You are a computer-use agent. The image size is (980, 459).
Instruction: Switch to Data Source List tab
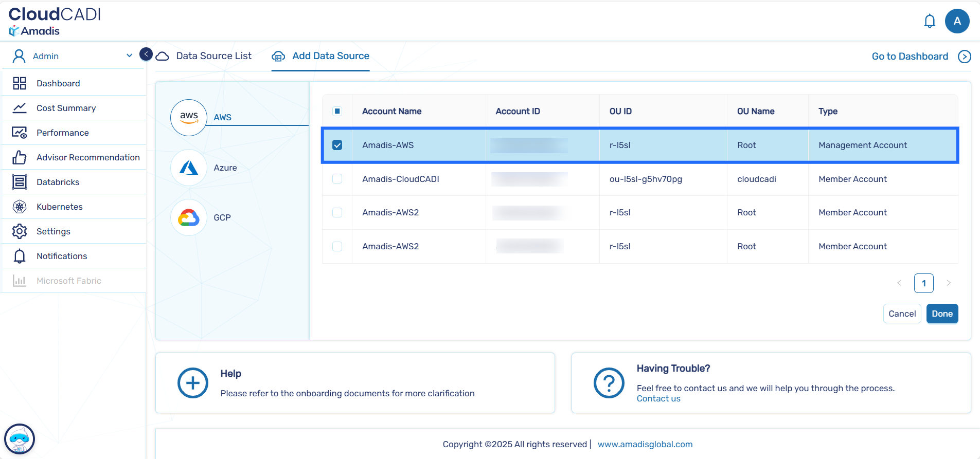coord(213,56)
